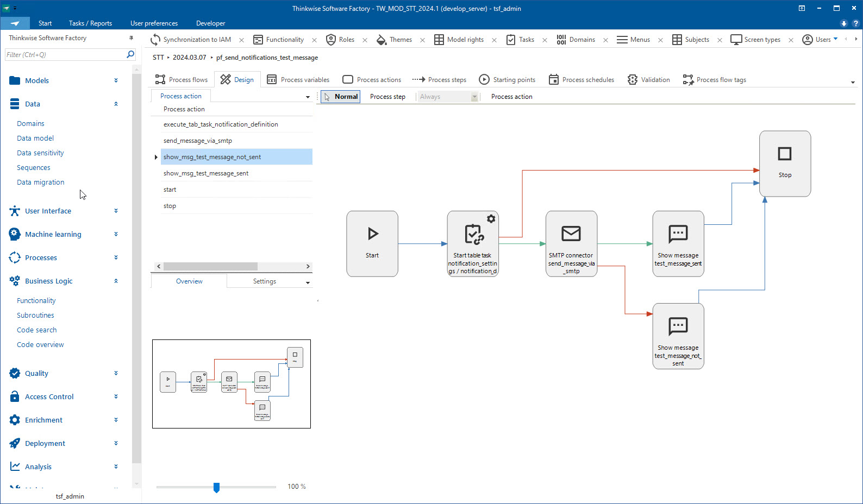Click gear icon on Start table task node

pos(491,219)
